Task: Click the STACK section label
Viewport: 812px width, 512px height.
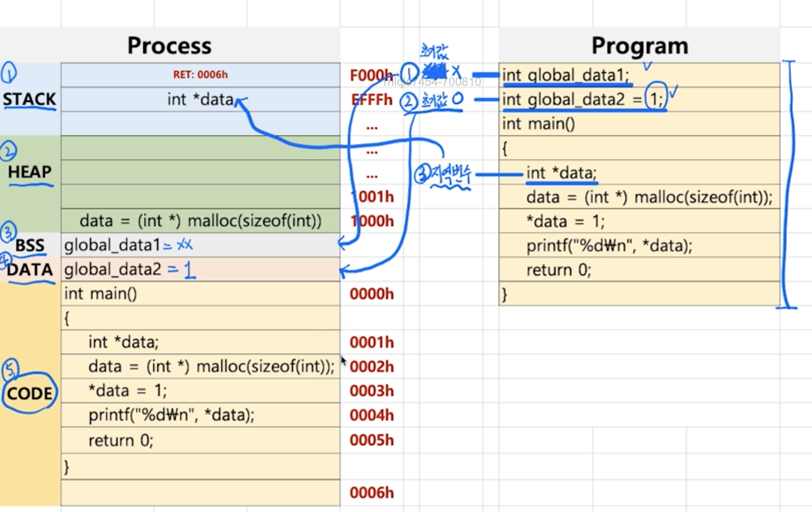Action: [29, 99]
